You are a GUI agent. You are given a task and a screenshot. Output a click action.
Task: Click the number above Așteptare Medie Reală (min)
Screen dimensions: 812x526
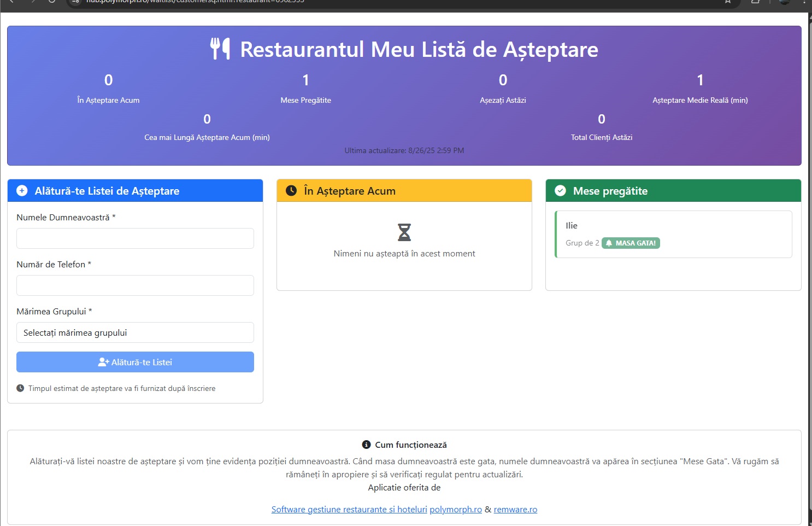coord(700,80)
